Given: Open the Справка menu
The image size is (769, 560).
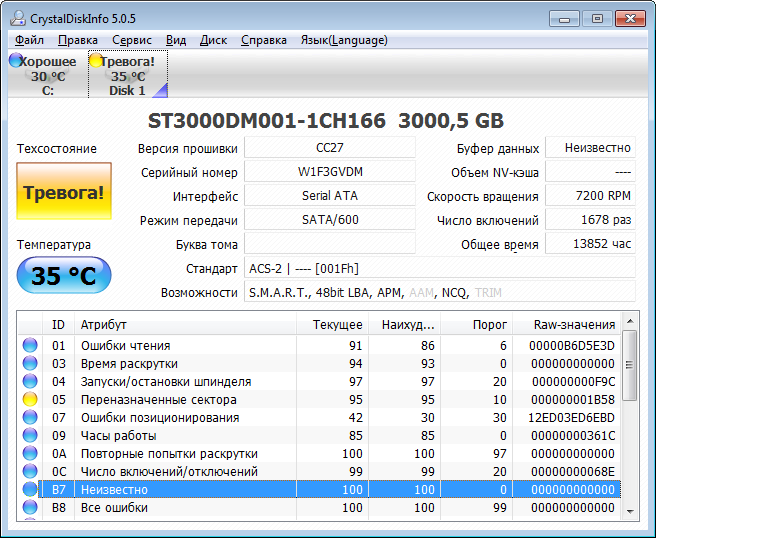Looking at the screenshot, I should click(264, 40).
